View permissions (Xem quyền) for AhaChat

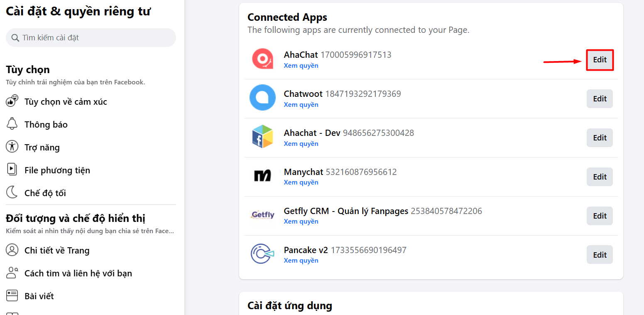click(x=301, y=66)
